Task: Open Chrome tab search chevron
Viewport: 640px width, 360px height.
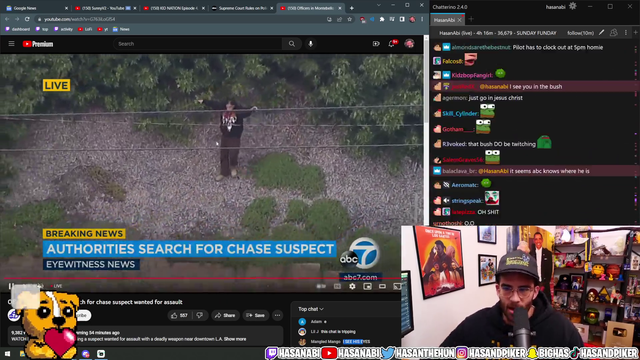Action: click(x=378, y=5)
